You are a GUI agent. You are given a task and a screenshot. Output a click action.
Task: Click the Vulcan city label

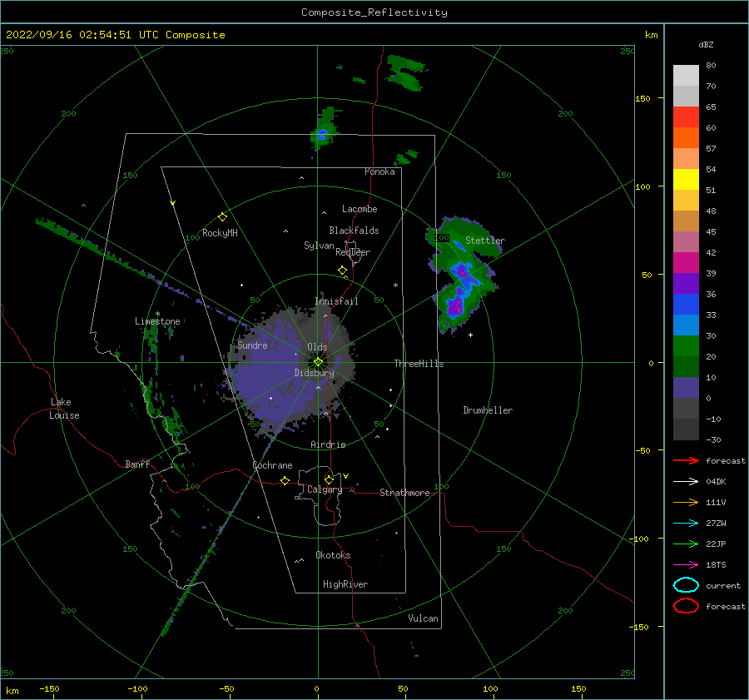(x=423, y=618)
